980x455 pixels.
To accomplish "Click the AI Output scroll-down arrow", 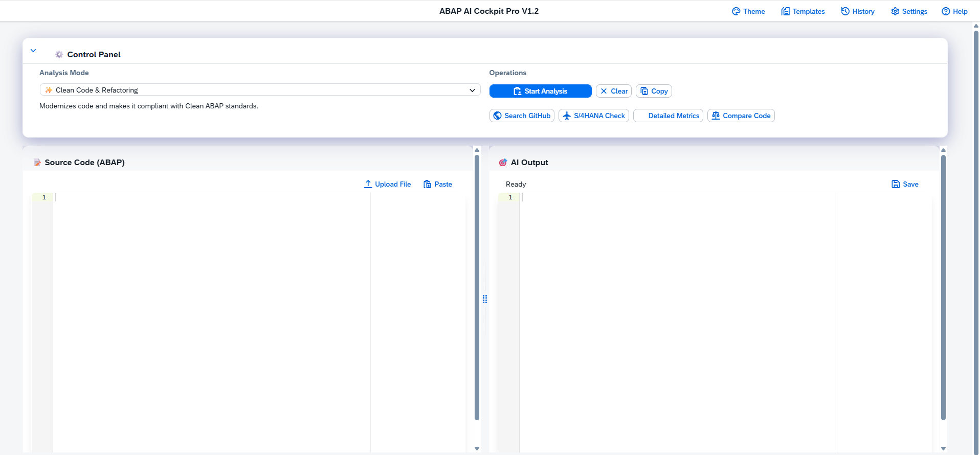I will [x=943, y=448].
